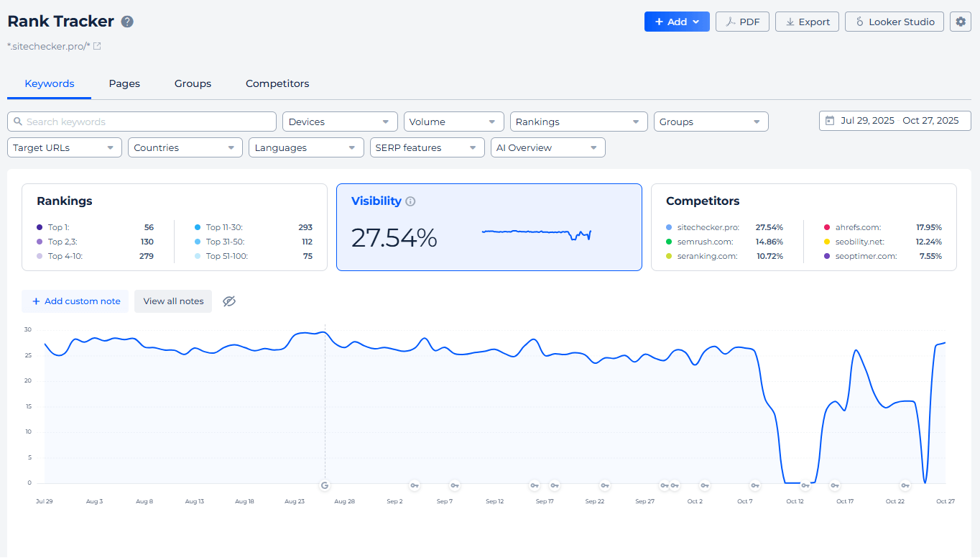Switch to the Pages tab
The image size is (980, 558).
coord(124,83)
